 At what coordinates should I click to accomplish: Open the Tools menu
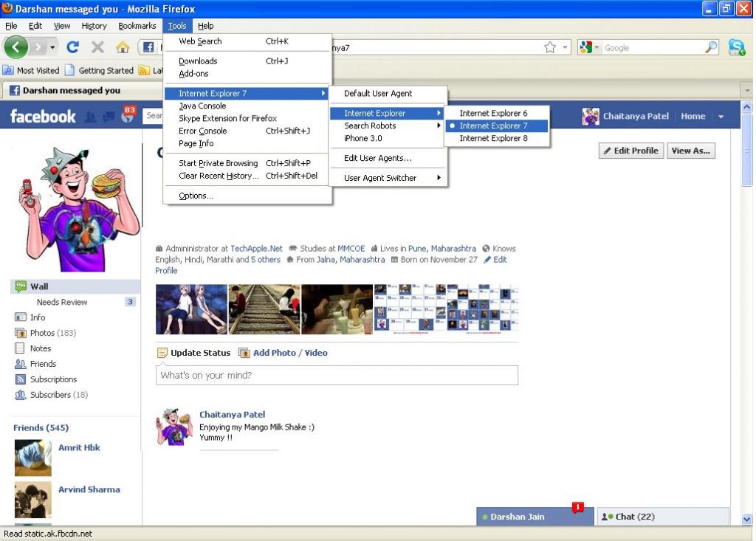click(x=177, y=26)
